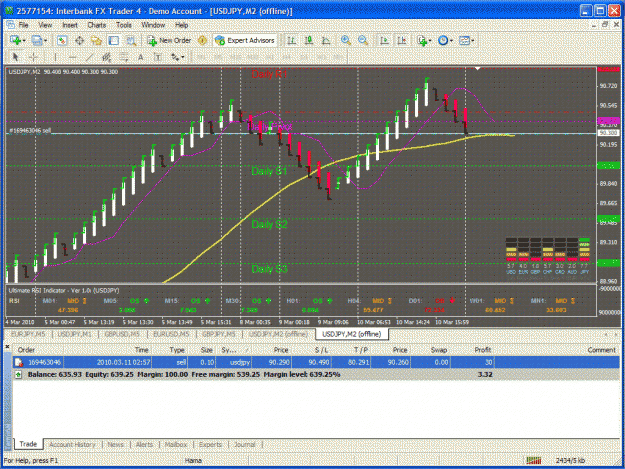Switch to the GBPUSD,M5 chart tab

click(122, 334)
